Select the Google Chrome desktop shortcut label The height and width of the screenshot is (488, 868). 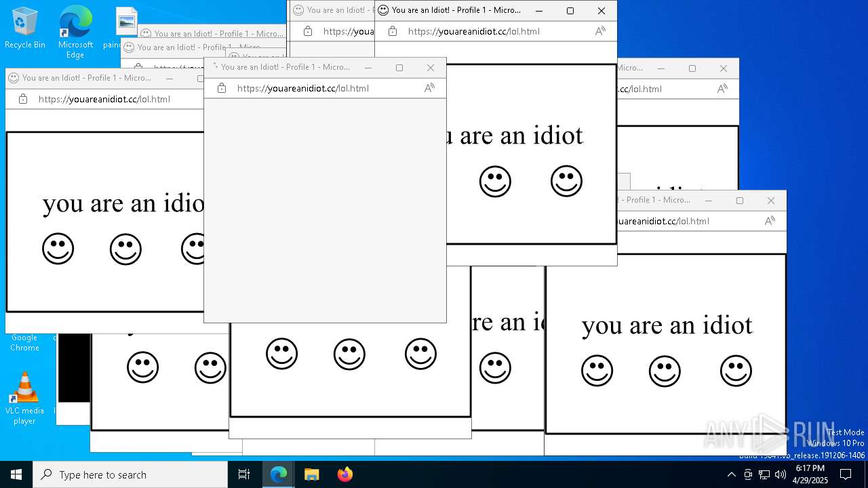click(x=24, y=342)
